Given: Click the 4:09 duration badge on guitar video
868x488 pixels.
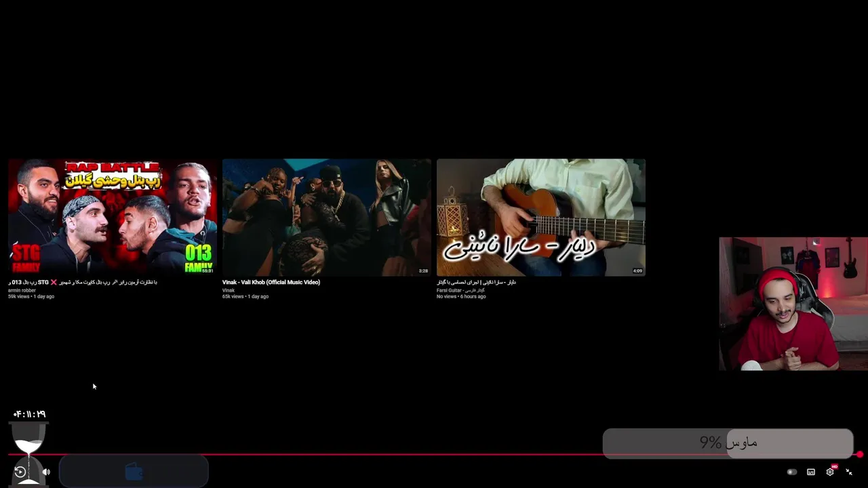Looking at the screenshot, I should [x=637, y=270].
